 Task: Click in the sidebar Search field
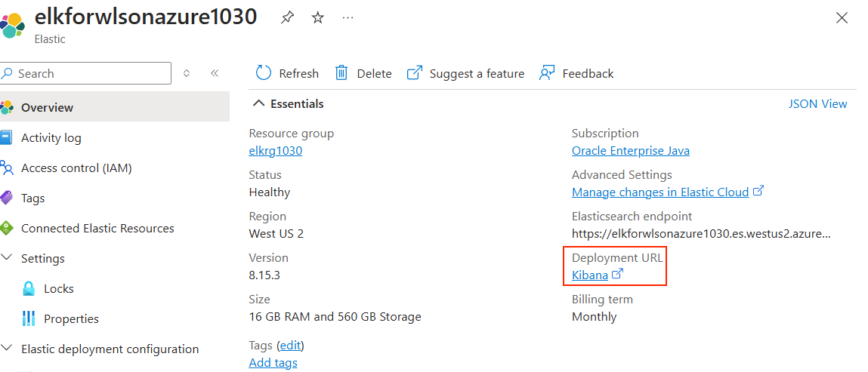86,73
